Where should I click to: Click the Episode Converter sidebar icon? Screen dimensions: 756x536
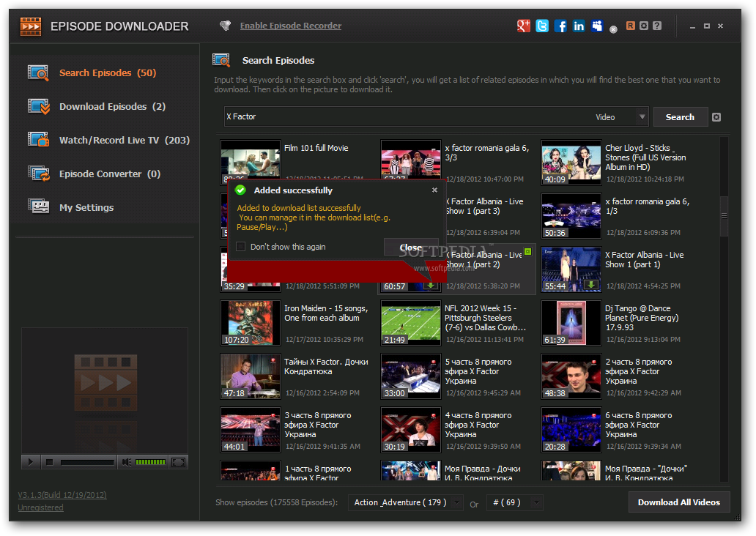point(38,174)
